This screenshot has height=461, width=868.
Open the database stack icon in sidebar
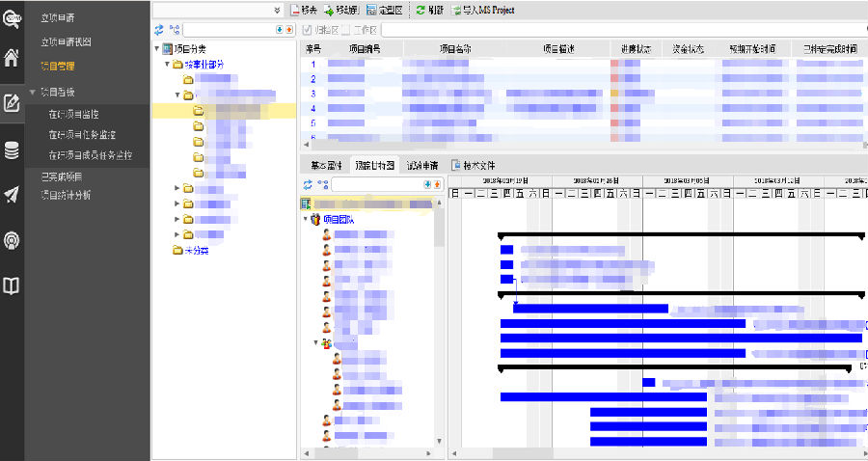click(12, 150)
